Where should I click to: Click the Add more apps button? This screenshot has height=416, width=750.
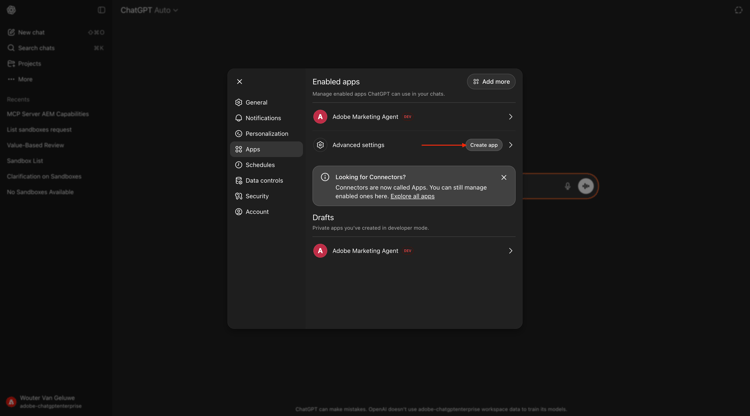click(491, 82)
